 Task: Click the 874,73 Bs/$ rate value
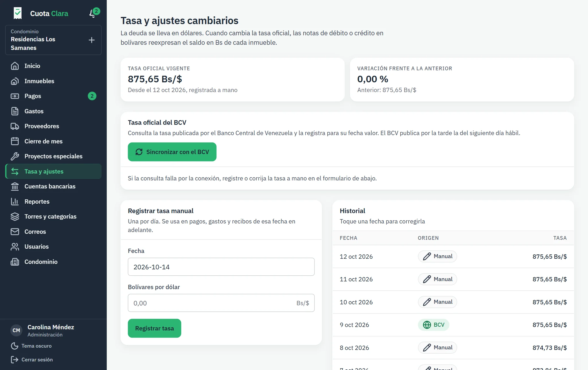550,348
